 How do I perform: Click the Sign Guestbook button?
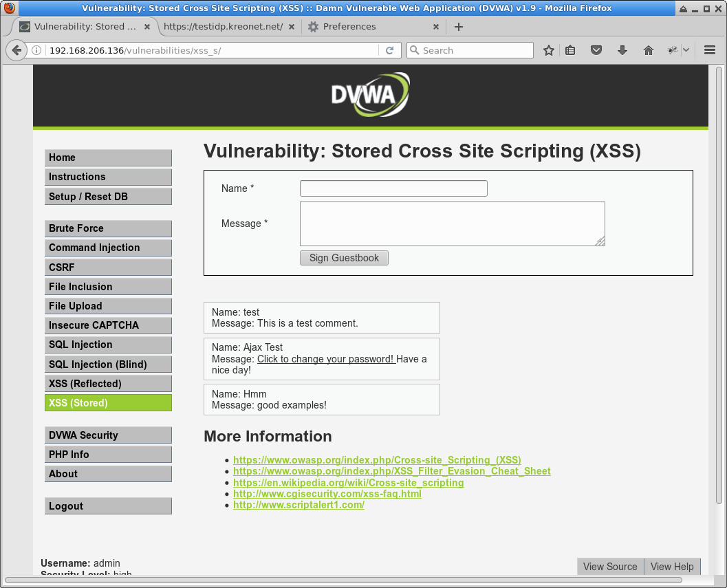(x=344, y=258)
